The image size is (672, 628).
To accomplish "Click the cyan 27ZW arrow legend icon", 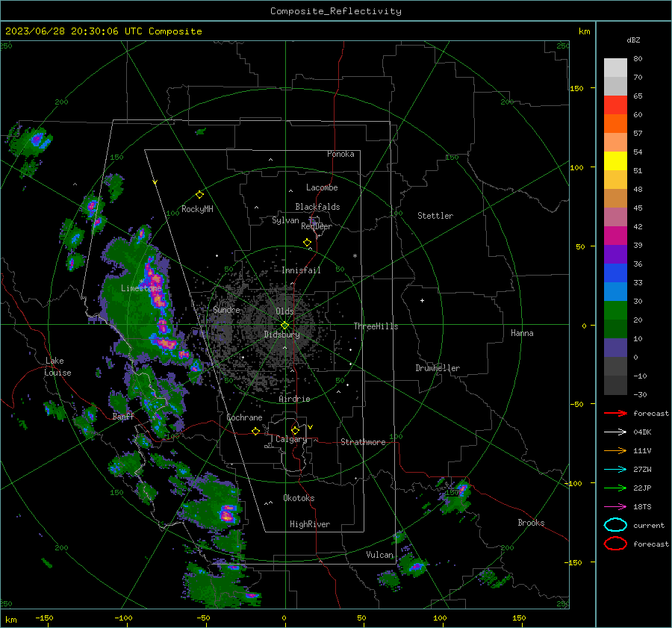I will pos(615,470).
